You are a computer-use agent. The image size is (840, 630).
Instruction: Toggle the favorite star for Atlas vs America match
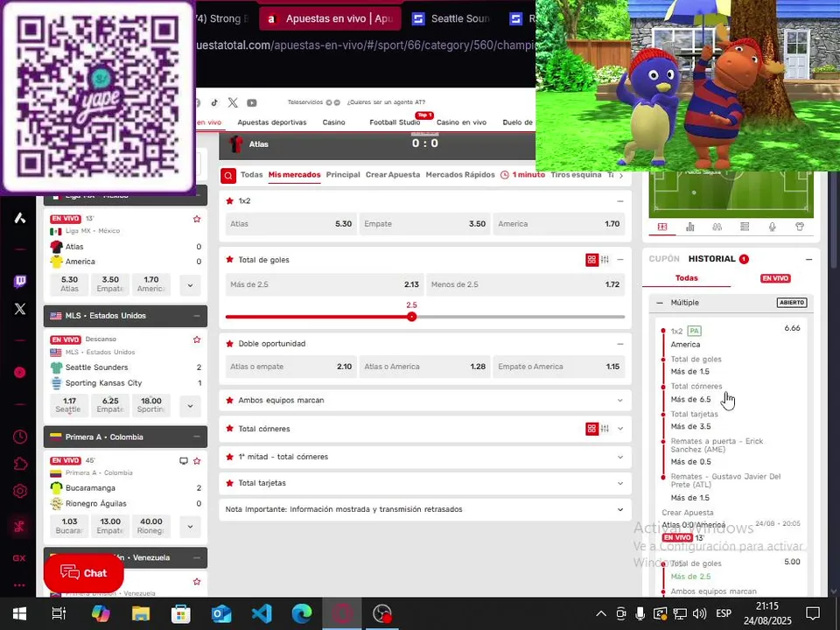pos(197,219)
